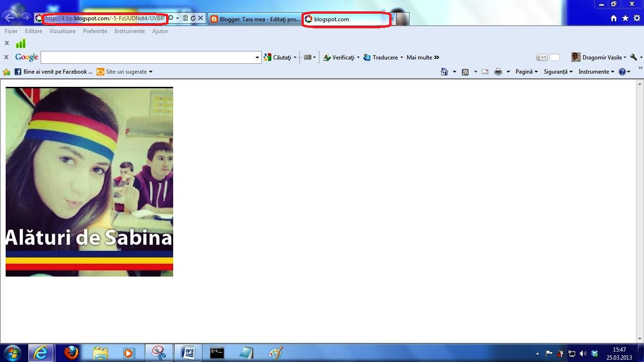Expand the Google search box history dropdown

258,58
